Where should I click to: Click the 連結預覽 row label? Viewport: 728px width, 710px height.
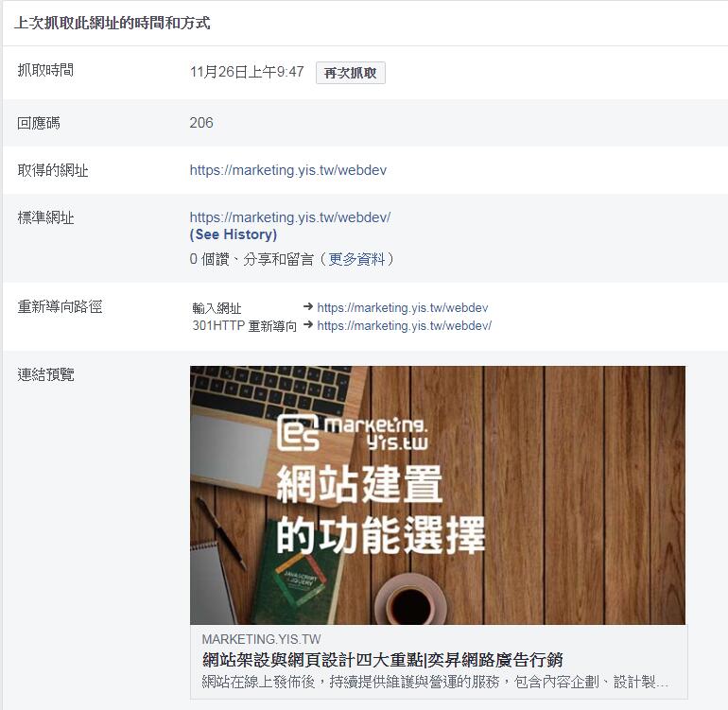point(45,374)
